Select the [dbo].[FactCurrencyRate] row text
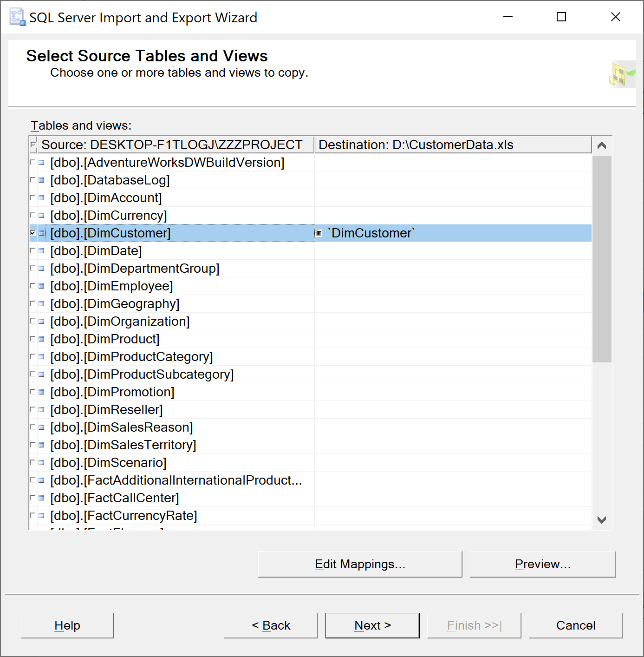Image resolution: width=644 pixels, height=657 pixels. tap(124, 516)
